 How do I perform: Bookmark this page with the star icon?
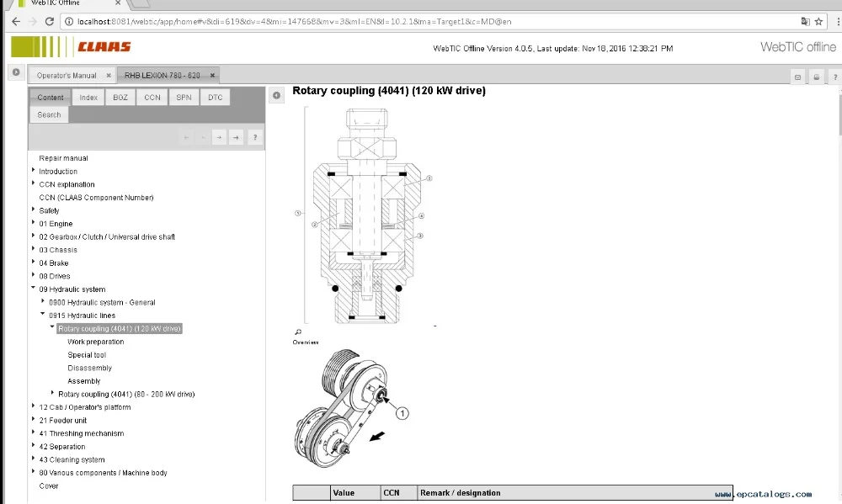818,22
